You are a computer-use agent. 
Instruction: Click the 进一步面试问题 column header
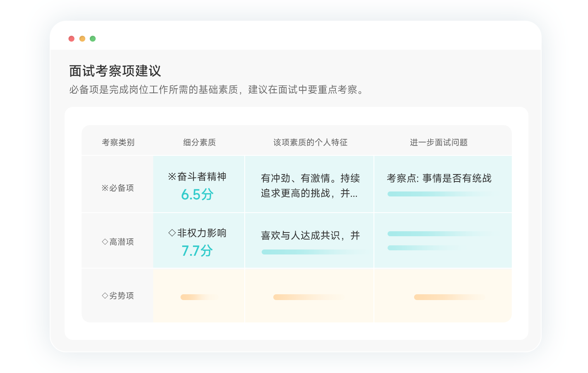[439, 143]
